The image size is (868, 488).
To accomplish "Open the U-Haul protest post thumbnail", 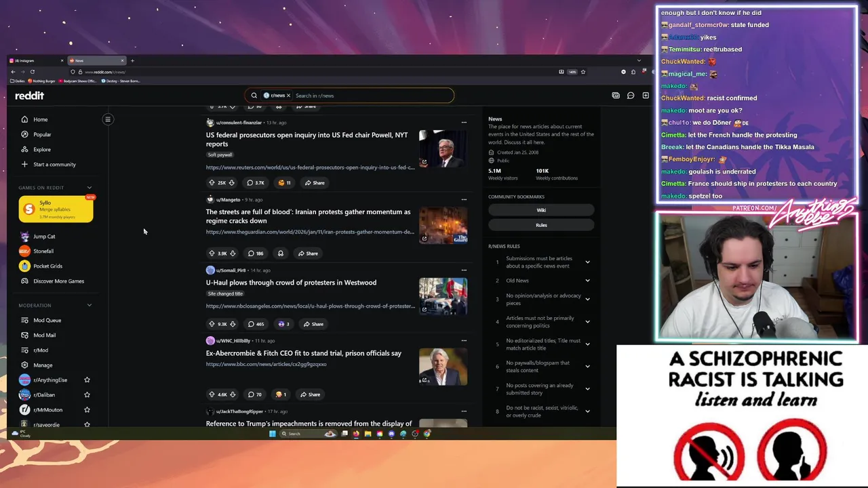I will point(443,296).
